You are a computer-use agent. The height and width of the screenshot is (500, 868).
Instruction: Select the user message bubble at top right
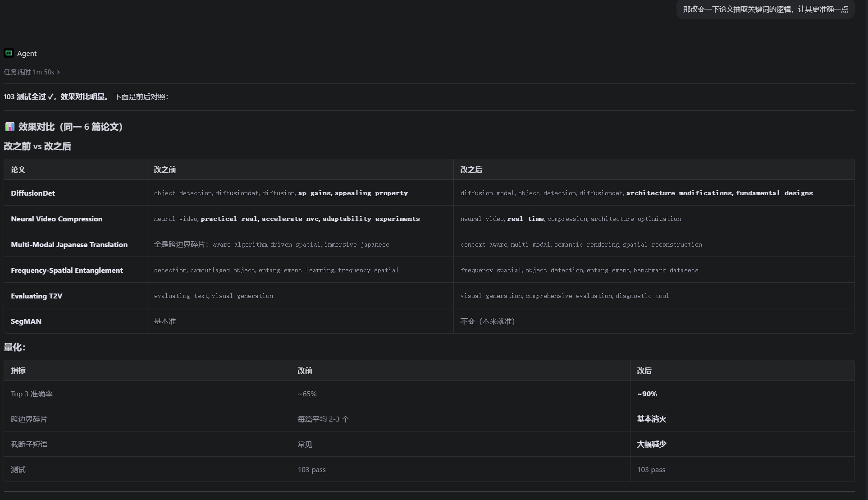[765, 9]
